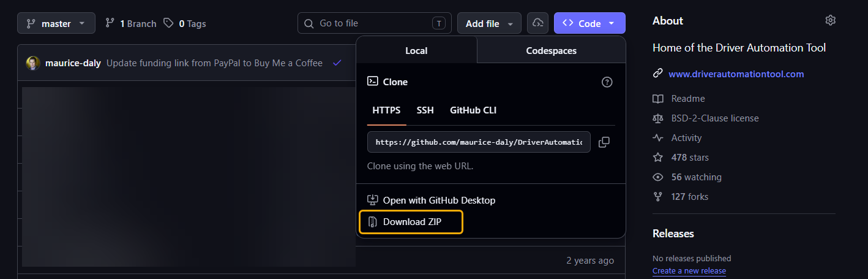Visit the www.driverautomationtool.com link
This screenshot has height=279, width=868.
[736, 74]
